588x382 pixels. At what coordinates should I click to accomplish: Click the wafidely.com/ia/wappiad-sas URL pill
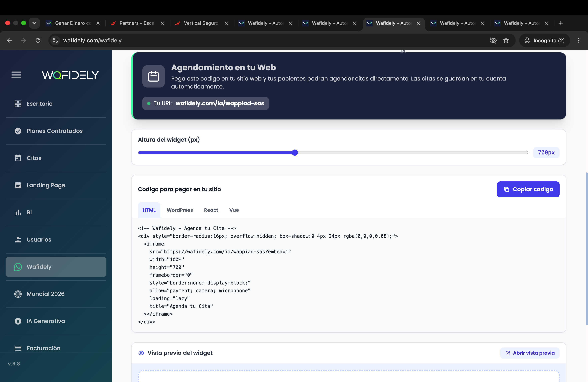tap(206, 103)
